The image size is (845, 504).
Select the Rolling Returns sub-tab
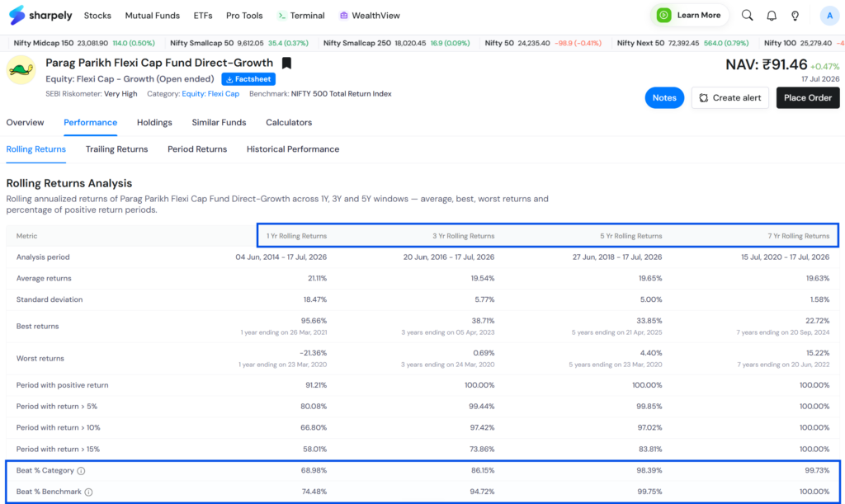click(36, 149)
